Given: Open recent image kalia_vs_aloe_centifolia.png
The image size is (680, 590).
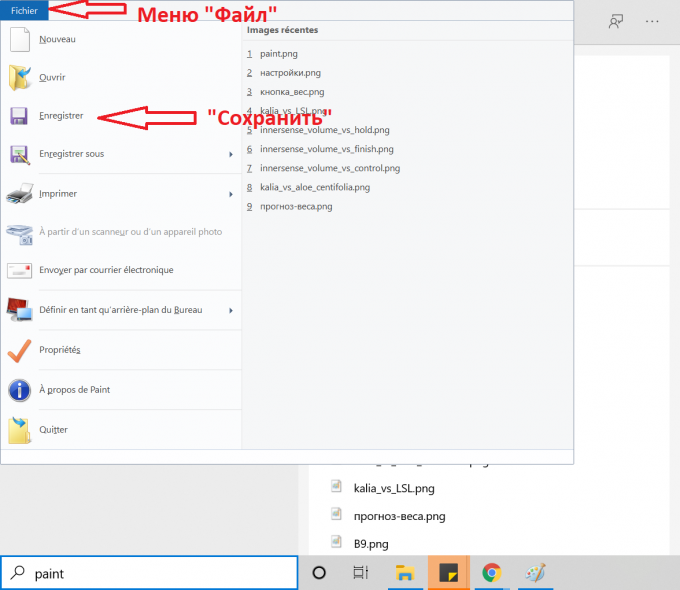Looking at the screenshot, I should [314, 187].
